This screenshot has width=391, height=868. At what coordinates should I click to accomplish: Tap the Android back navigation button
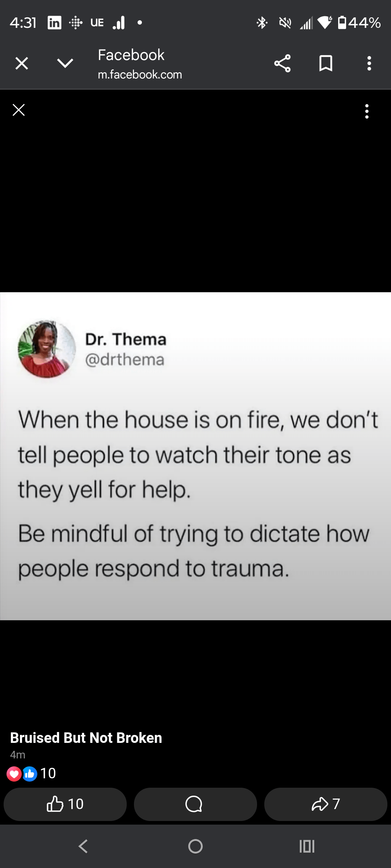[x=83, y=846]
